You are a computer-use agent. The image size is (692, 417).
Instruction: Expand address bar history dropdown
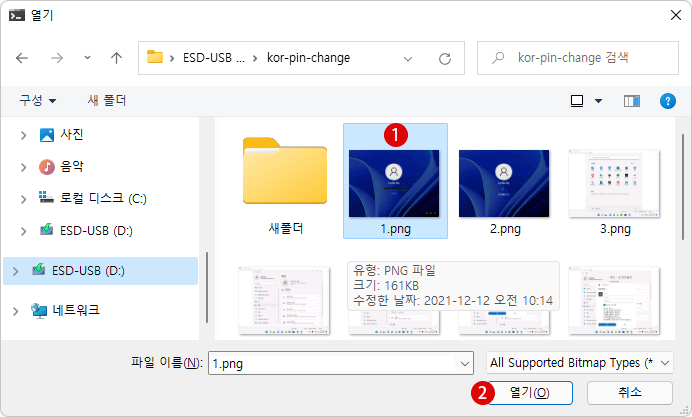click(x=408, y=58)
